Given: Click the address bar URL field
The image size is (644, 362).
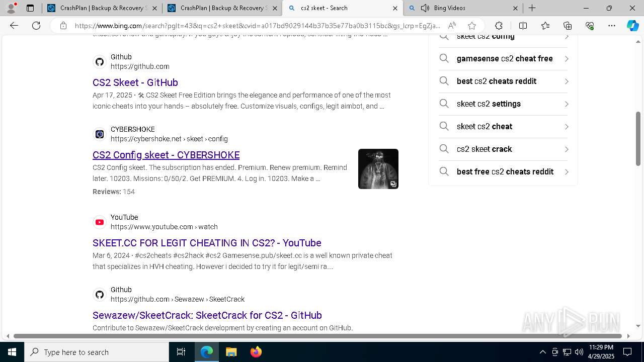Looking at the screenshot, I should (257, 26).
